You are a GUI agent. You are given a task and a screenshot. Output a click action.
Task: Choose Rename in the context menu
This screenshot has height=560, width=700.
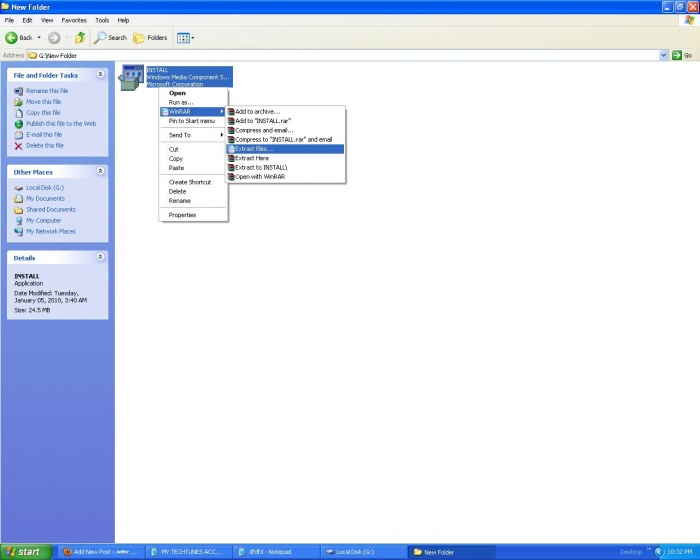193,201
